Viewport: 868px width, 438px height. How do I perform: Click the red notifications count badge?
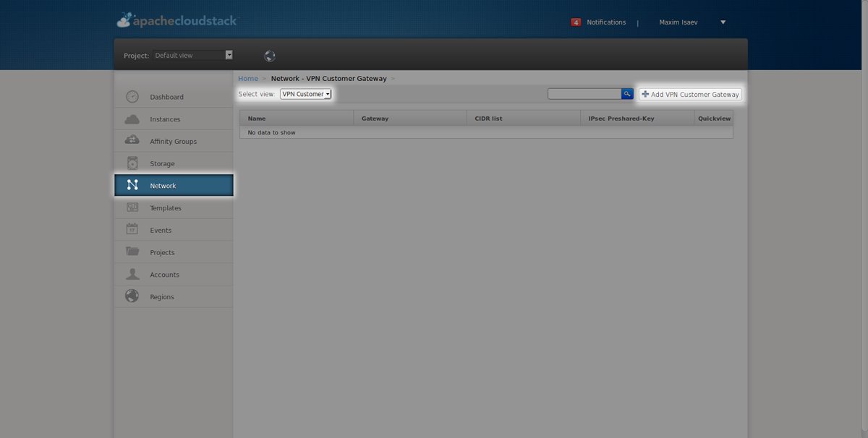click(x=576, y=22)
